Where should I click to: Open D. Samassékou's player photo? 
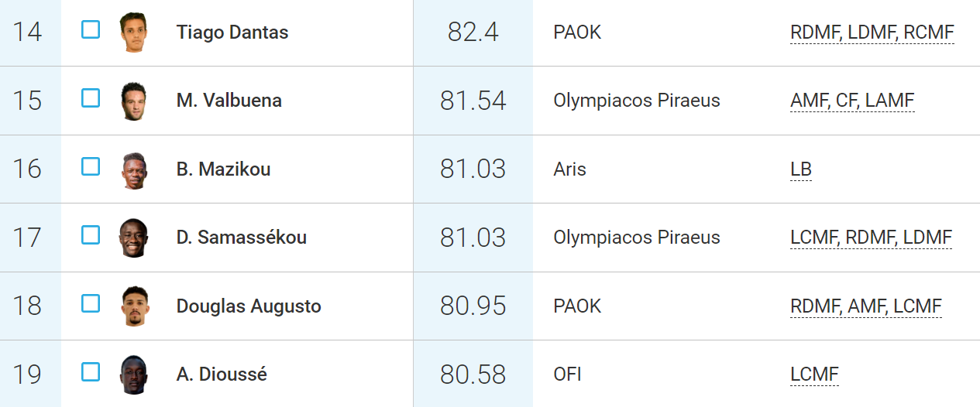133,238
